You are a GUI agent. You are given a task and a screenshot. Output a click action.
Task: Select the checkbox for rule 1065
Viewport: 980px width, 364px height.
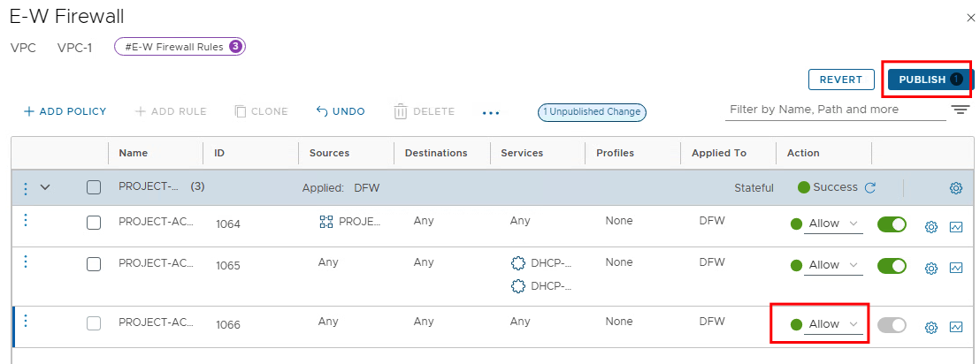tap(94, 264)
